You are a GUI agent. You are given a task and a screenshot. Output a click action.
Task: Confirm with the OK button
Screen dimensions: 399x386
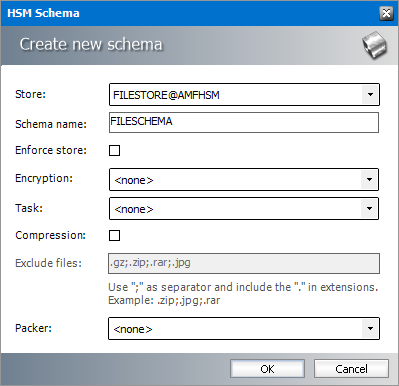(x=267, y=369)
